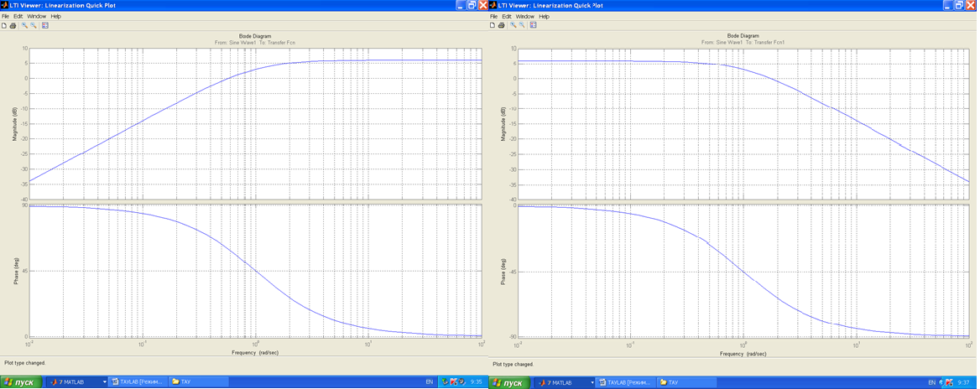Toggle legend icon in left window toolbar

[45, 25]
